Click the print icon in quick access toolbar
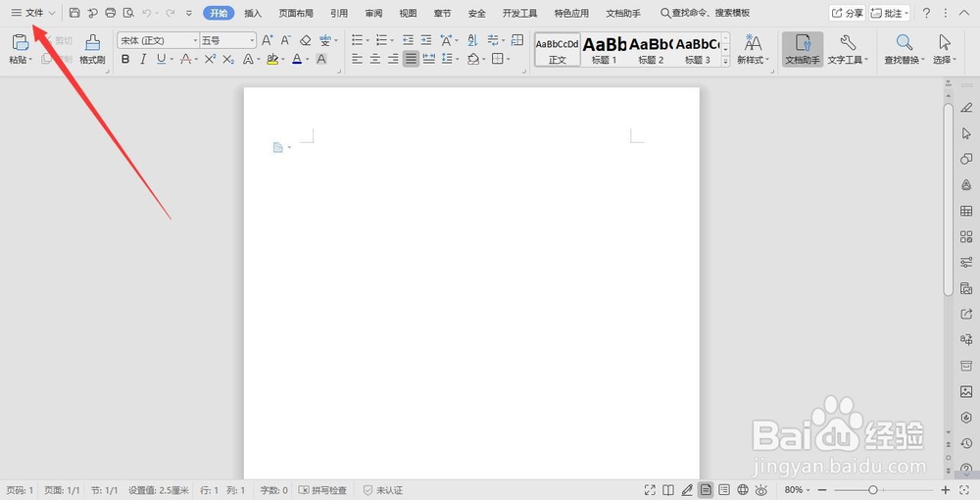Screen dimensions: 980x500 click(111, 13)
